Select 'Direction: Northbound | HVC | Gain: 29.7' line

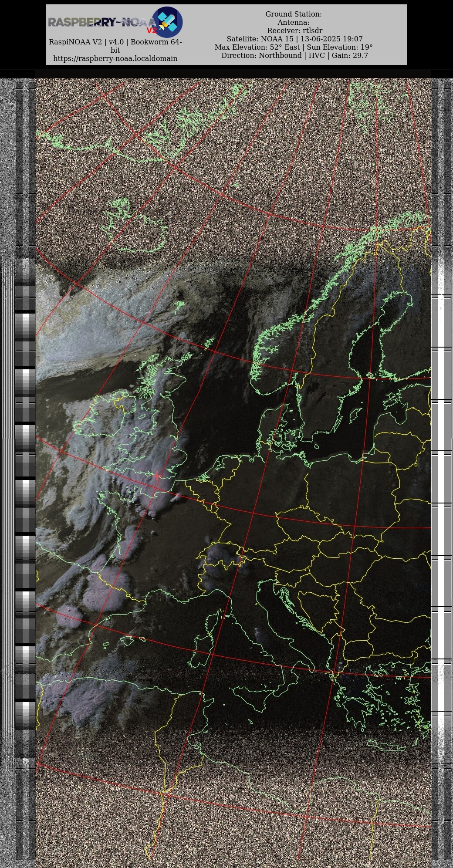point(294,56)
